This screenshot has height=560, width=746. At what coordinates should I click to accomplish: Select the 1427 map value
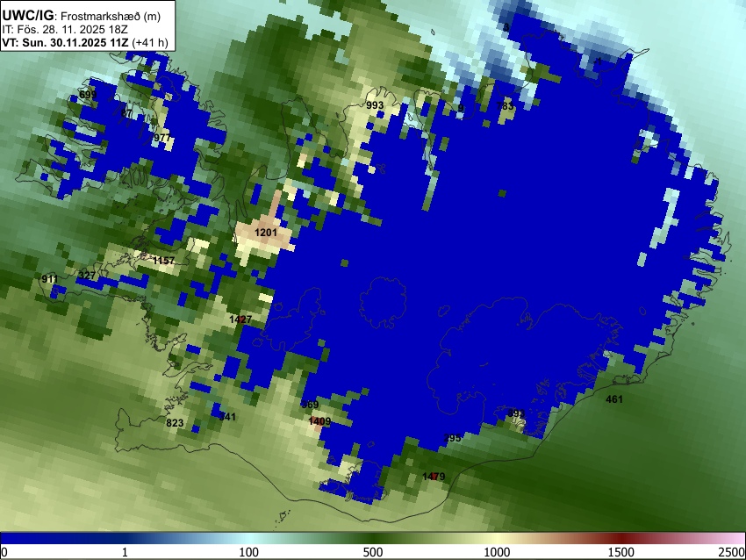[x=240, y=319]
